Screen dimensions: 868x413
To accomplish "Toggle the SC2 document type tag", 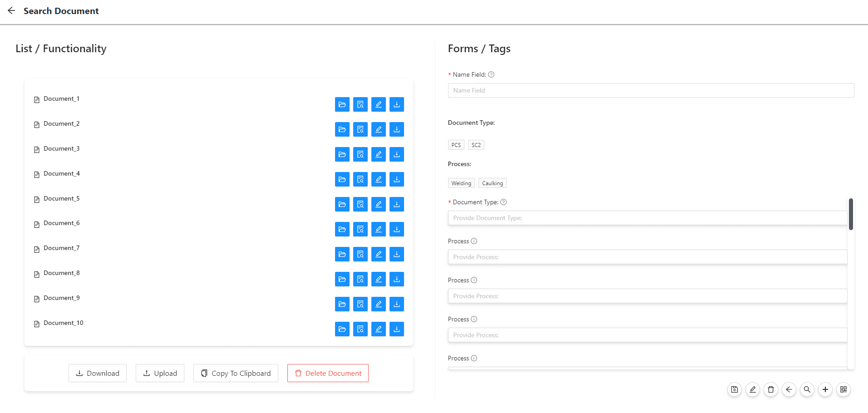I will [476, 145].
